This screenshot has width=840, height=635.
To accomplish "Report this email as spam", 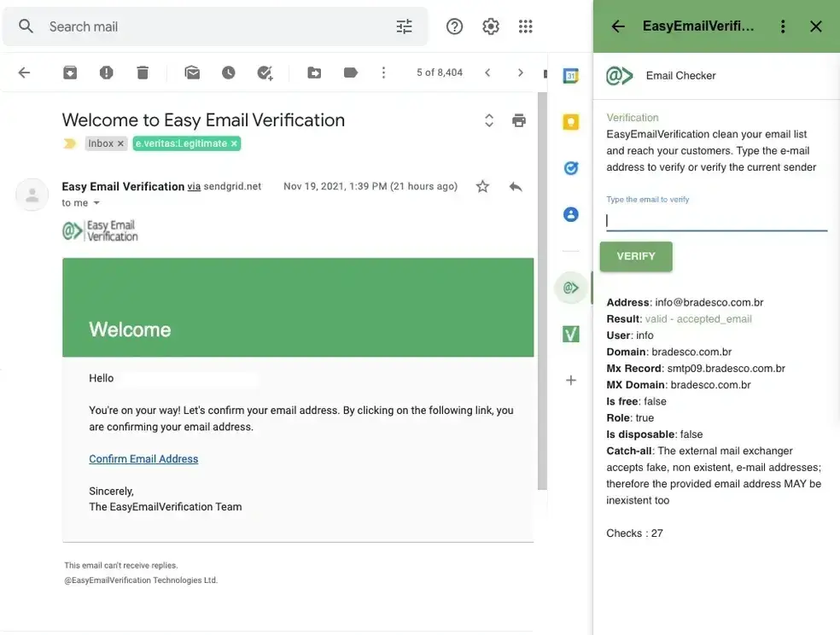I will [106, 73].
